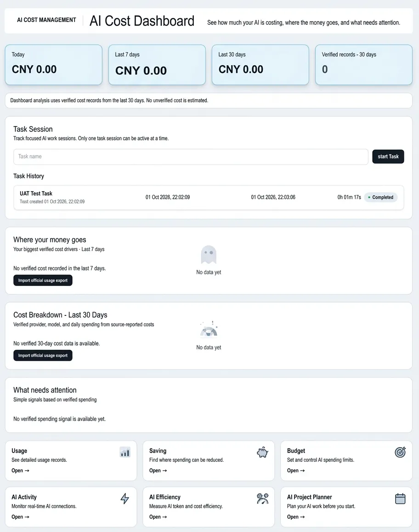
Task: Click No verified 30-day cost data is available text
Action: click(57, 343)
